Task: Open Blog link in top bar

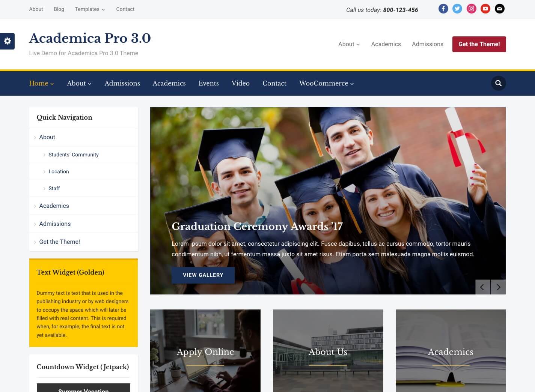Action: 59,9
